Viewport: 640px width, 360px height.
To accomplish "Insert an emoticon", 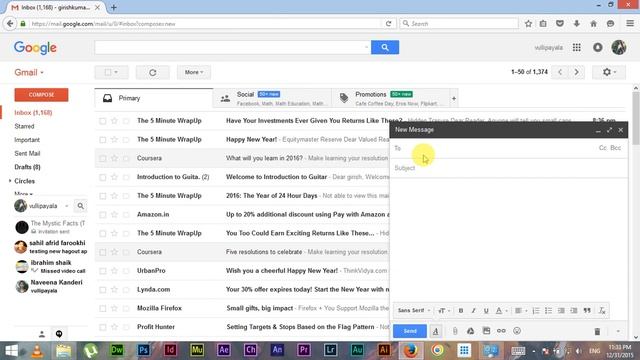I will 517,331.
